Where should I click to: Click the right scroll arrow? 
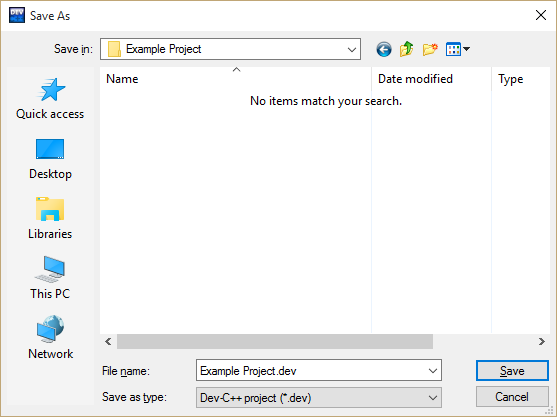point(541,342)
